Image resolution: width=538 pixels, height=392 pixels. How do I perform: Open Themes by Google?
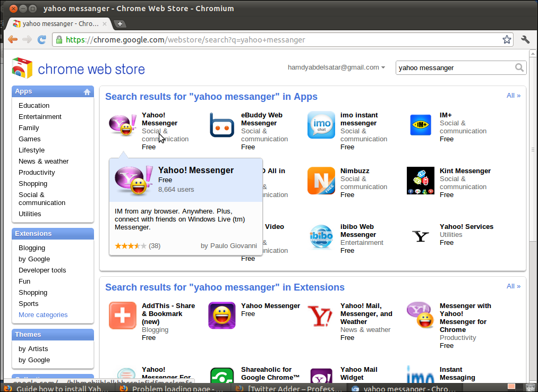point(35,360)
